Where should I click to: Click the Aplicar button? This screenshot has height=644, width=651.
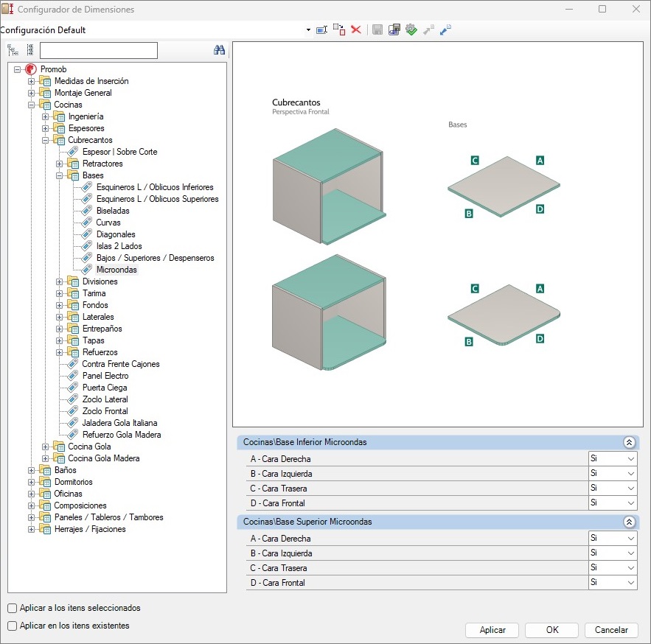[x=492, y=630]
